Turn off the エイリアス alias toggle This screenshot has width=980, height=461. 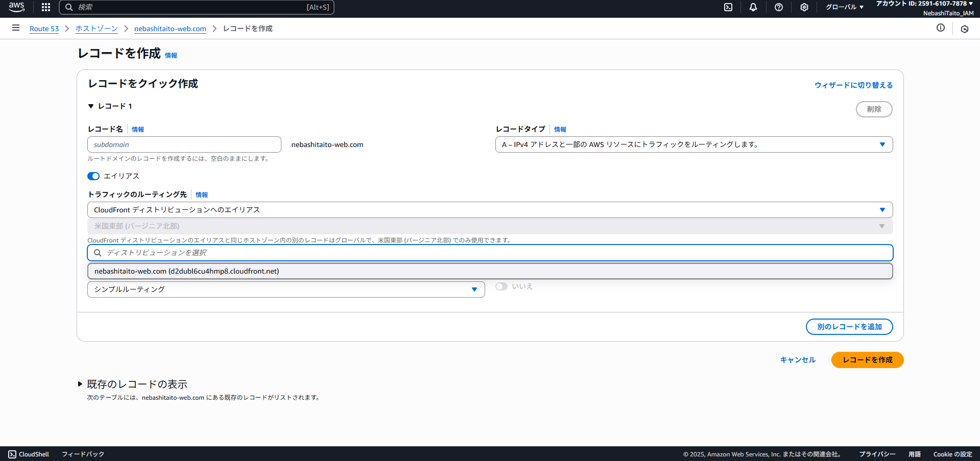[x=93, y=176]
